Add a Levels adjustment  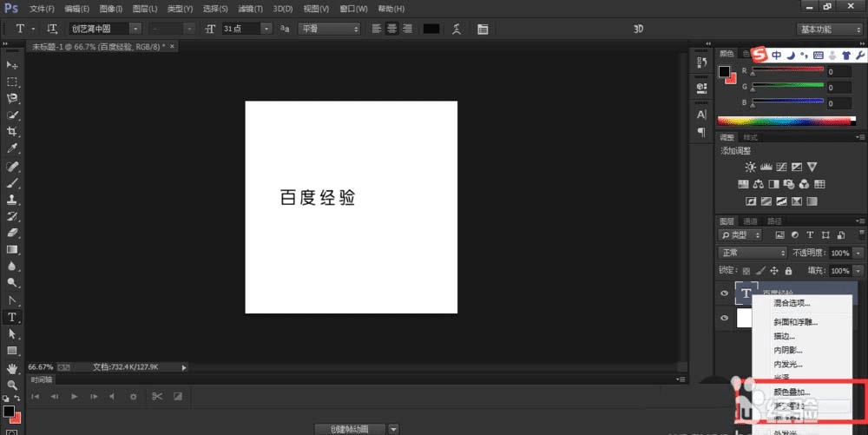pos(766,167)
